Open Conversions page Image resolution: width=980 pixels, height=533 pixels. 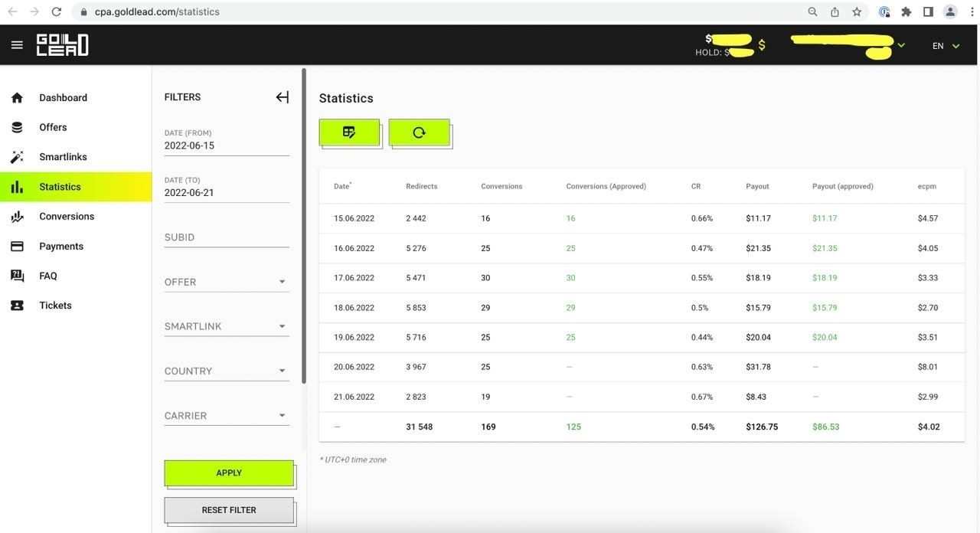click(67, 217)
